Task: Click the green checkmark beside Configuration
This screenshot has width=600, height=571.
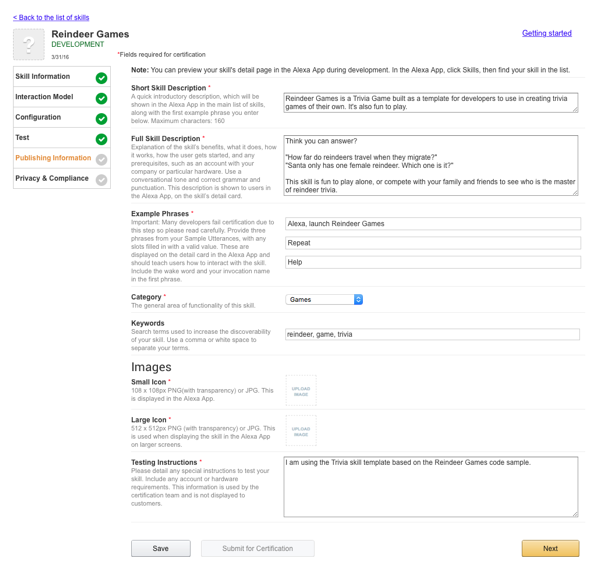Action: 101,119
